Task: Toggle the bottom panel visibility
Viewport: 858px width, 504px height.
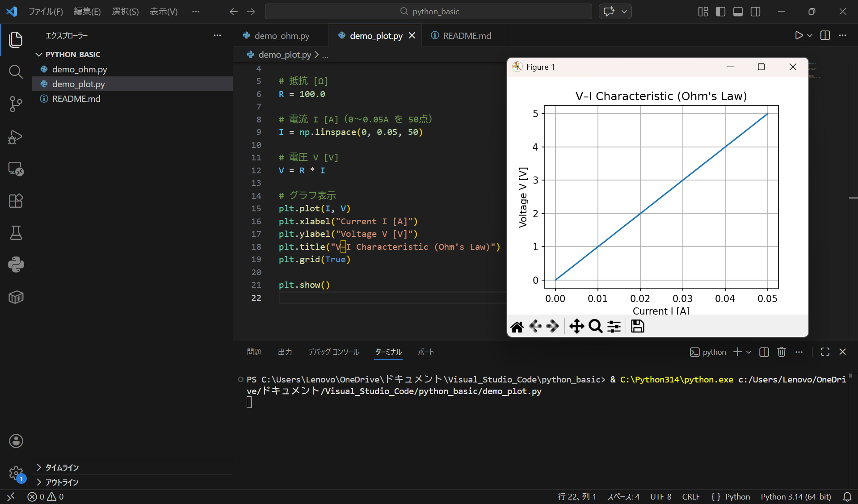Action: pyautogui.click(x=738, y=12)
